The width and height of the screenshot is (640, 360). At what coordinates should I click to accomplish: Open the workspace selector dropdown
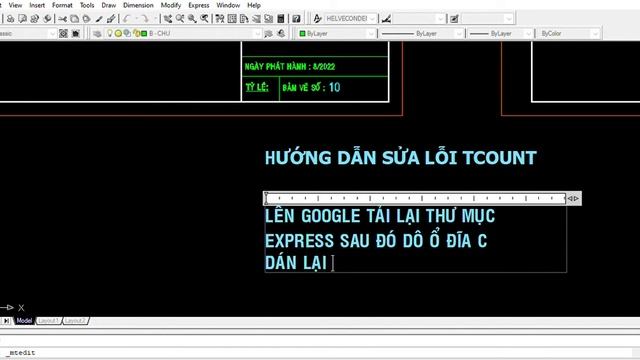point(52,33)
